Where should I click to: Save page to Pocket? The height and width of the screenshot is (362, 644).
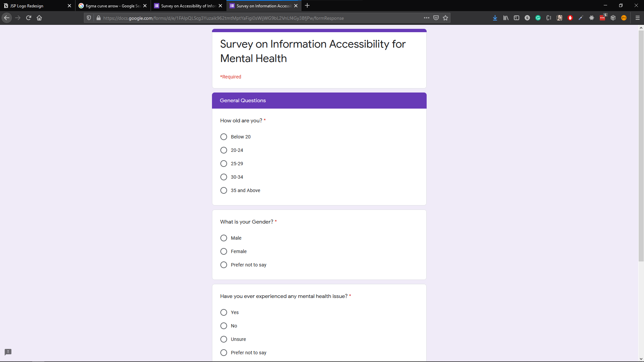pyautogui.click(x=436, y=18)
